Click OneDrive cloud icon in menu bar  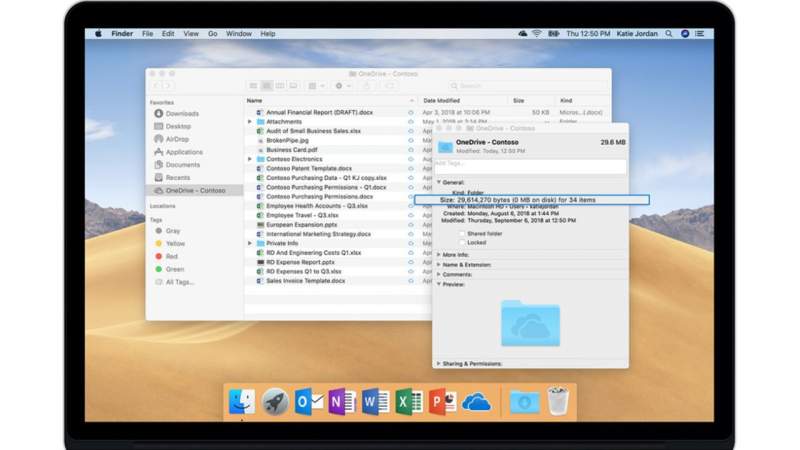coord(522,34)
